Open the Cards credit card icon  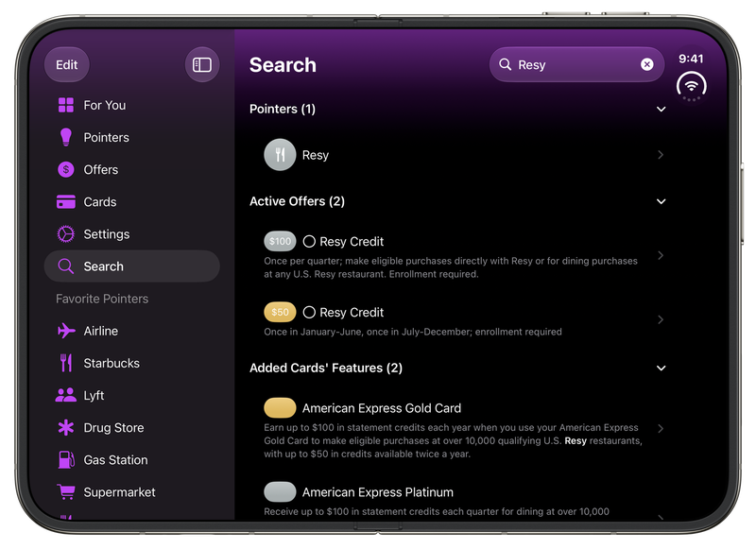pyautogui.click(x=66, y=202)
